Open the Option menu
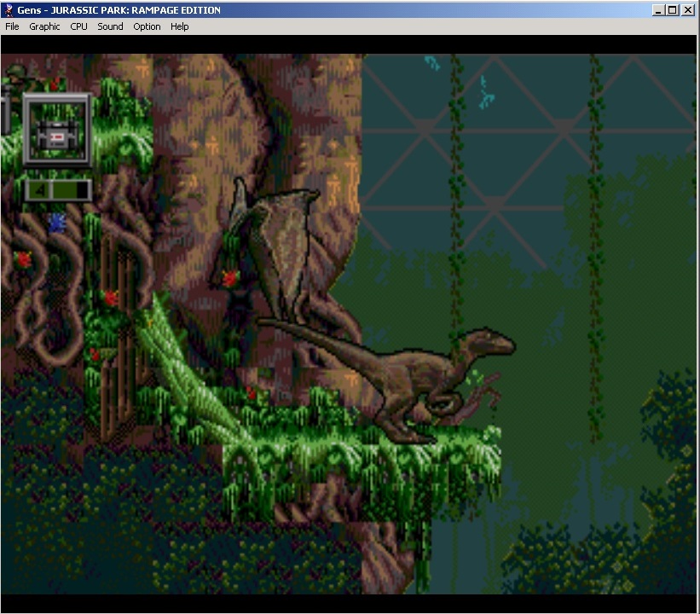The height and width of the screenshot is (614, 700). pos(147,26)
